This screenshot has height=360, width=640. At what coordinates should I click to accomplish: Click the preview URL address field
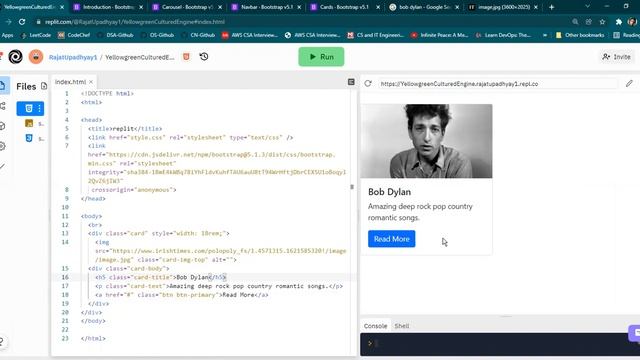click(x=497, y=84)
